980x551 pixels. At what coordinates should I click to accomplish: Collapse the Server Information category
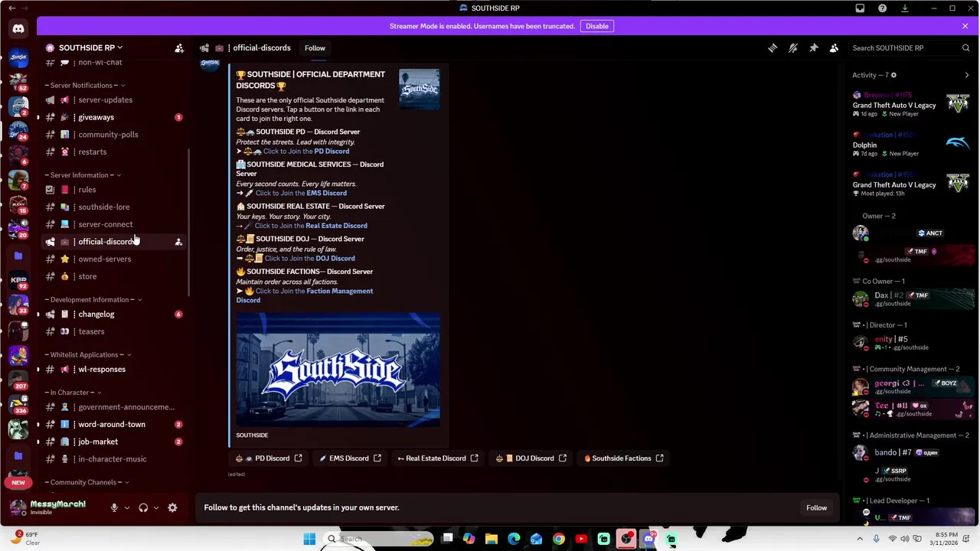point(83,175)
